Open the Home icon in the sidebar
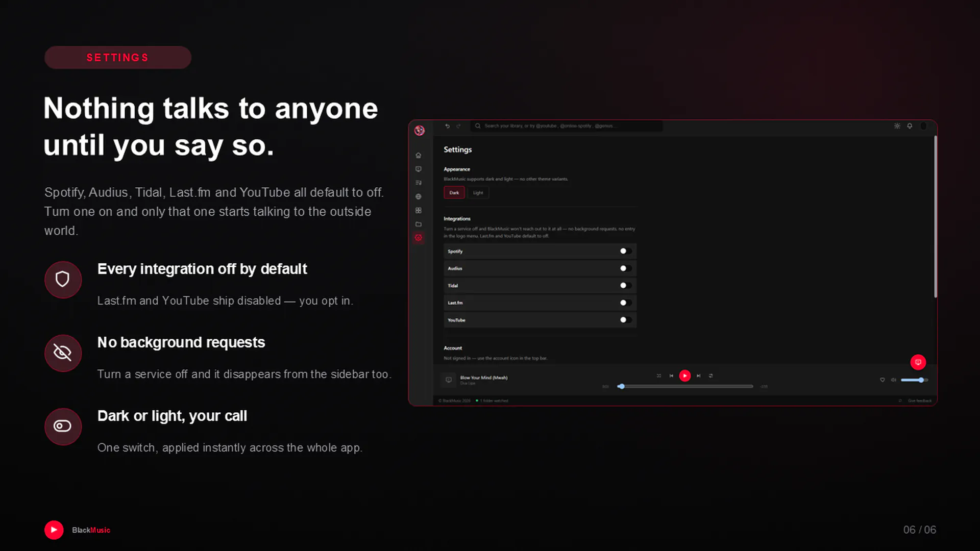This screenshot has width=980, height=551. 419,155
